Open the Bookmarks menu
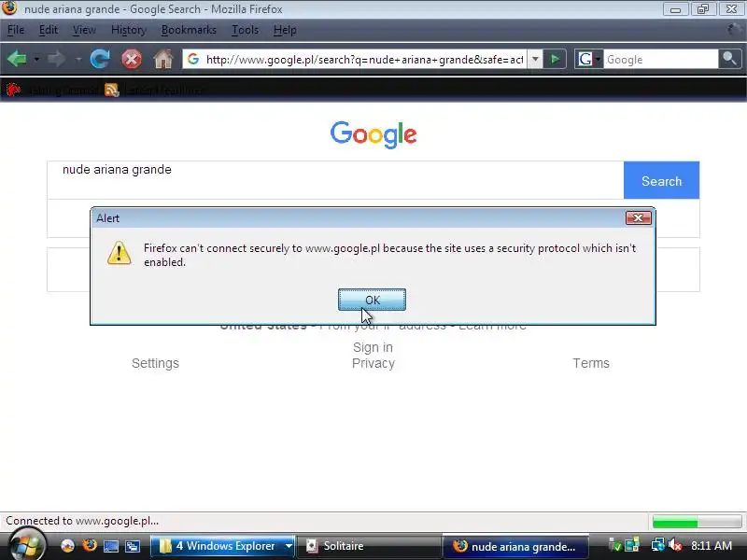This screenshot has height=560, width=747. coord(189,30)
